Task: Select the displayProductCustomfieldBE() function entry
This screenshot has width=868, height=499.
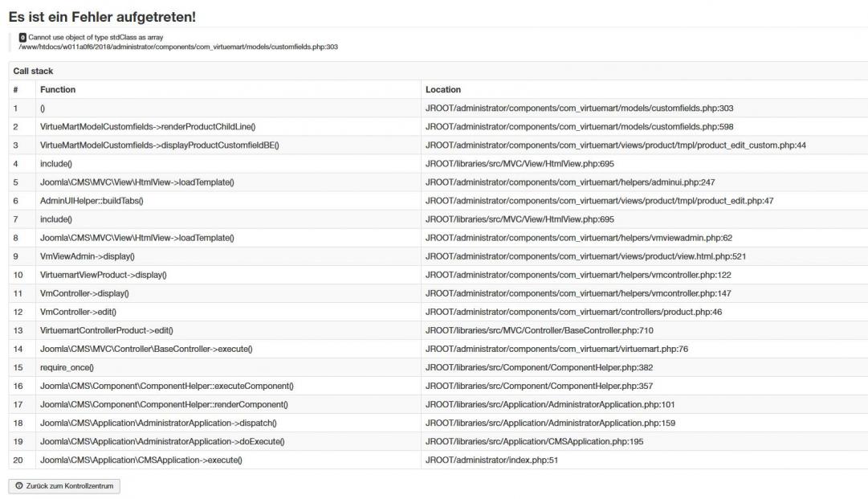Action: [159, 145]
